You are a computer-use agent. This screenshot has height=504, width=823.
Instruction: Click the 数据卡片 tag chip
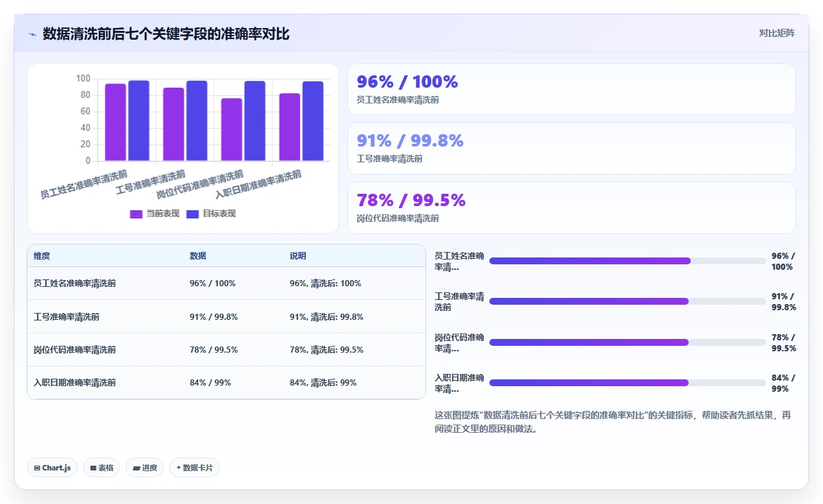coord(195,468)
